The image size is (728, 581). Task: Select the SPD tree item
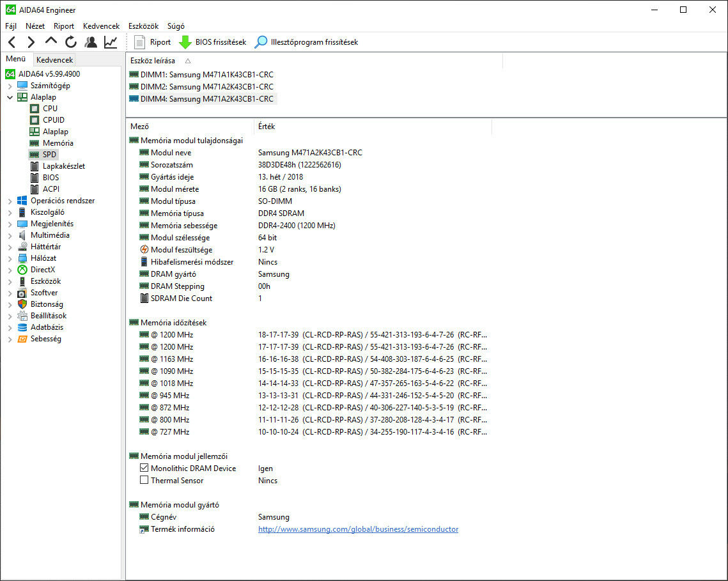coord(43,155)
